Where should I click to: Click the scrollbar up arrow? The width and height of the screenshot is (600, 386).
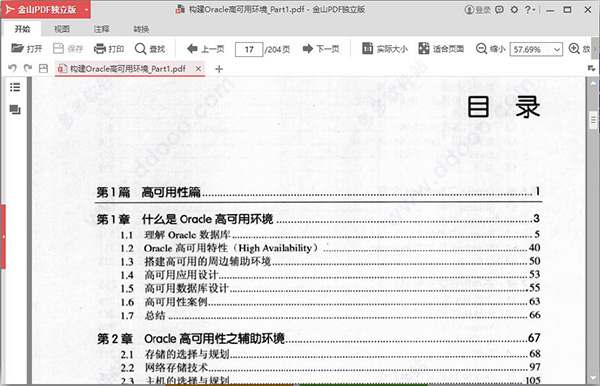[x=593, y=83]
